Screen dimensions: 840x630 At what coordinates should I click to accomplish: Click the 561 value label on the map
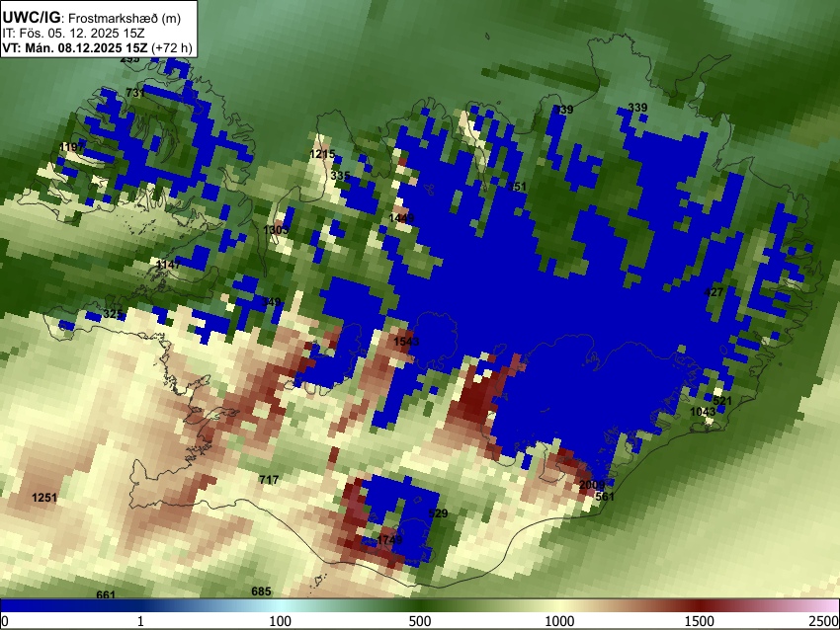[605, 496]
